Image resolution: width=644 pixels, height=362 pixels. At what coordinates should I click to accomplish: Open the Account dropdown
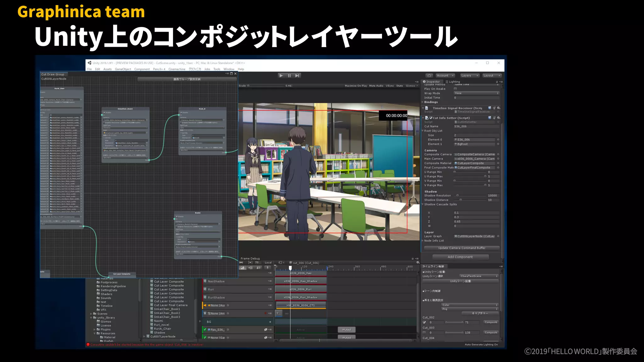click(445, 75)
